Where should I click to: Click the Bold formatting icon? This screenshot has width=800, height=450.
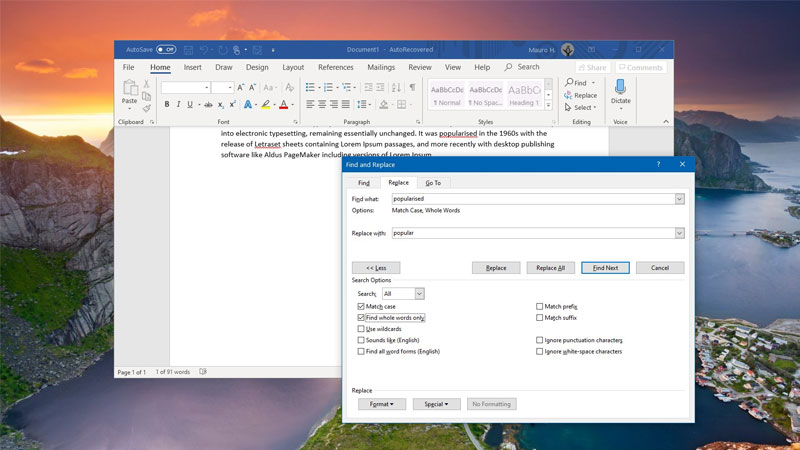[x=166, y=104]
